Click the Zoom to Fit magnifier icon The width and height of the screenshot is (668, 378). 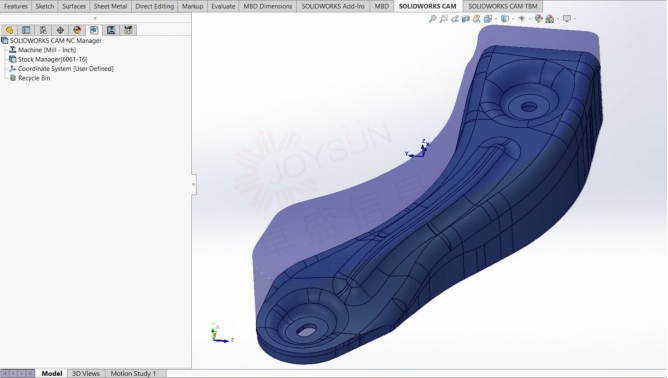tap(432, 19)
